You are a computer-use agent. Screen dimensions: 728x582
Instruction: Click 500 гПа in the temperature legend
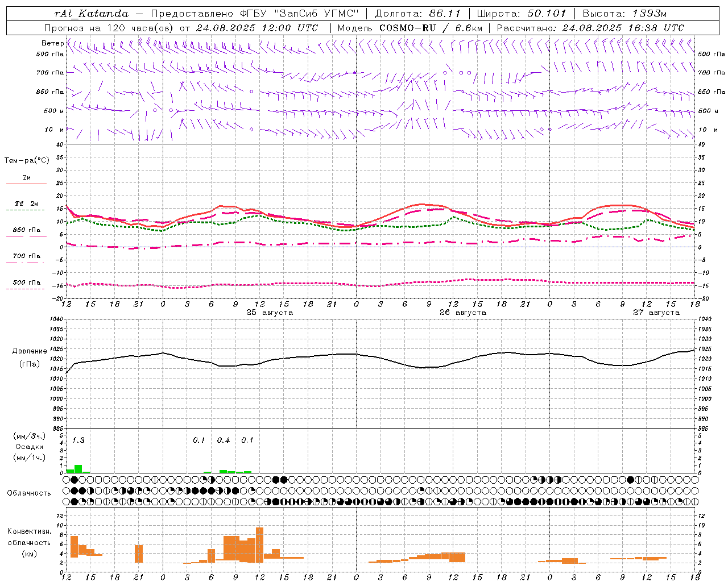(27, 282)
